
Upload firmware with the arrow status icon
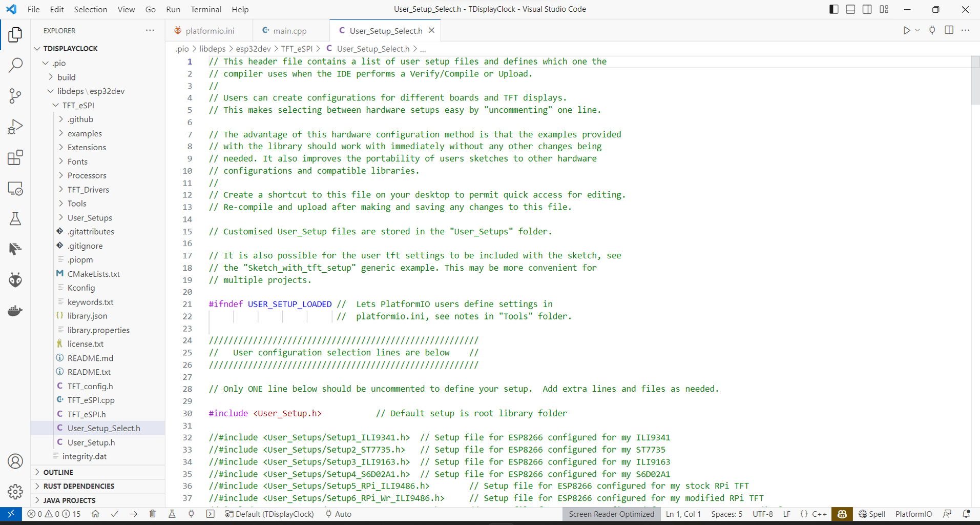click(133, 514)
